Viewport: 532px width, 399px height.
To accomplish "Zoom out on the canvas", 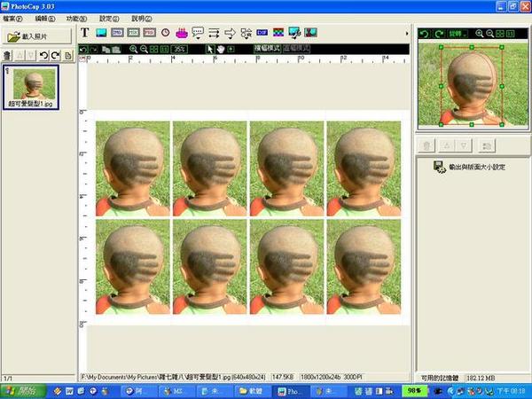I will point(144,50).
